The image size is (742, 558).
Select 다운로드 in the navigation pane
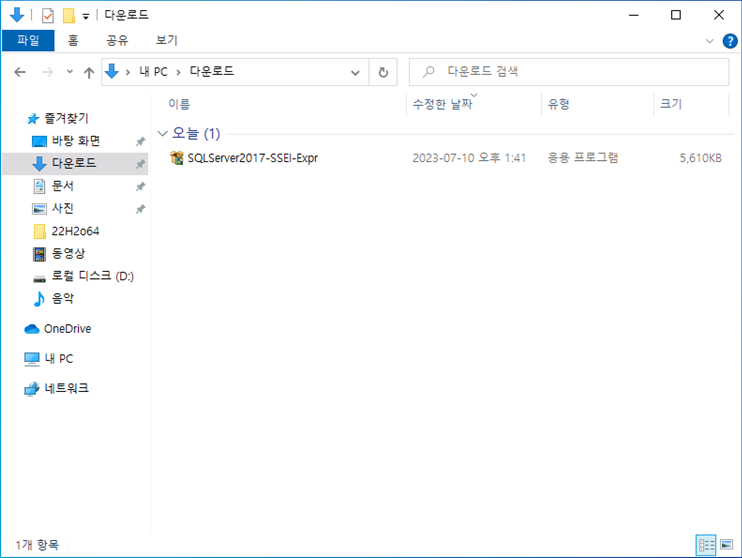click(x=74, y=163)
